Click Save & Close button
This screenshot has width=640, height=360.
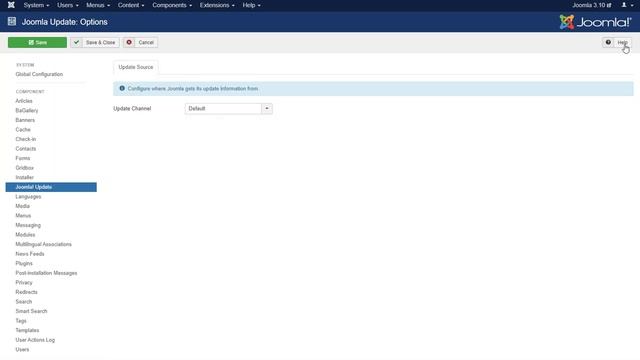95,42
